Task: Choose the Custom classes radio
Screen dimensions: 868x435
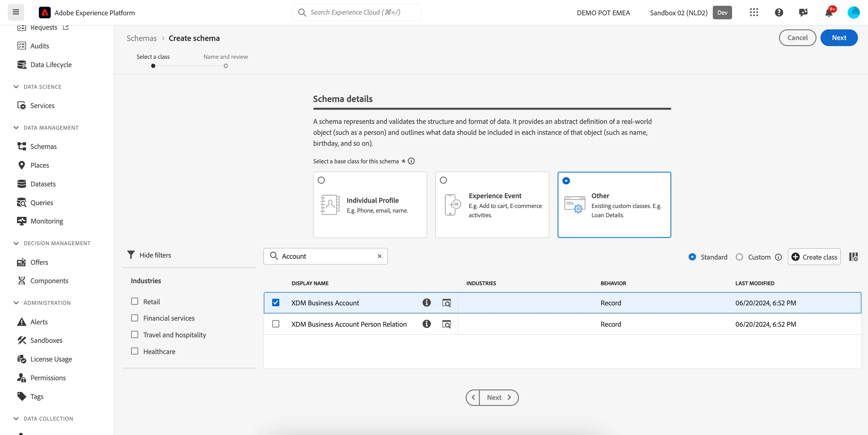Action: pyautogui.click(x=739, y=257)
